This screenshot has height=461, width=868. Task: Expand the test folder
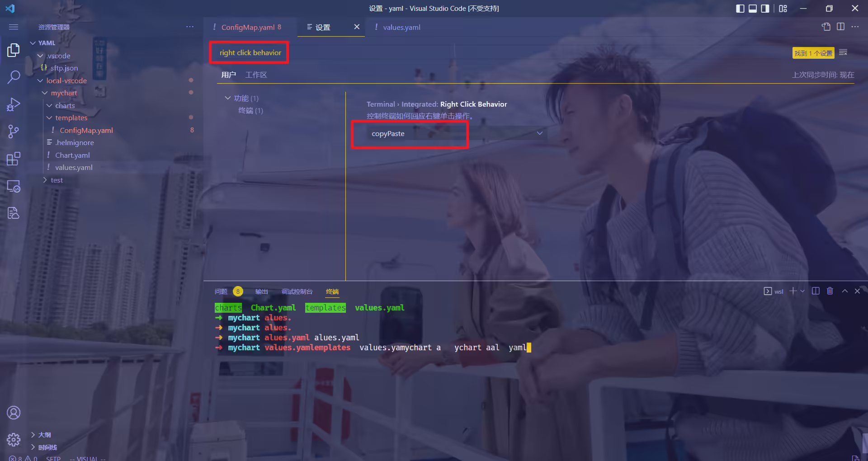tap(57, 180)
